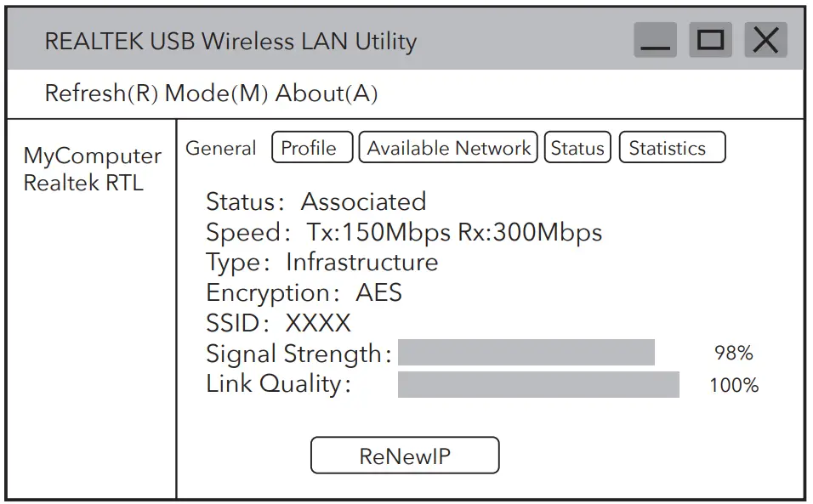Open the Available Network tab
The height and width of the screenshot is (504, 813).
(x=448, y=147)
